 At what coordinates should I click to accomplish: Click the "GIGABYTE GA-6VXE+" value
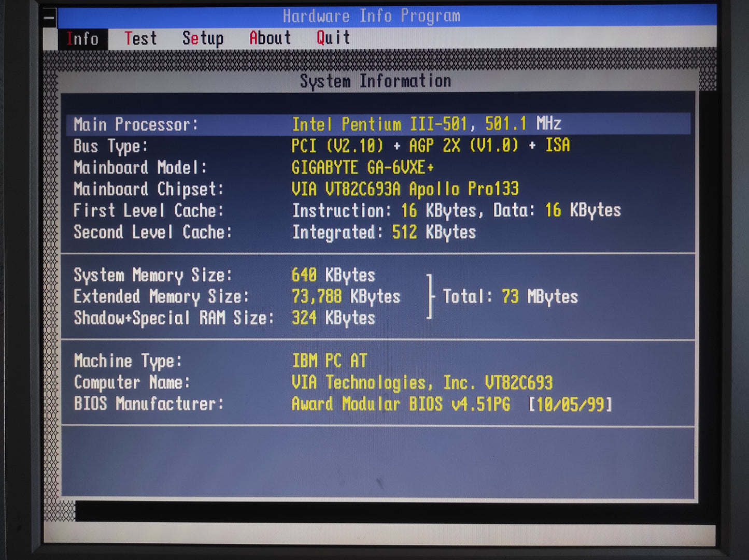(x=363, y=167)
